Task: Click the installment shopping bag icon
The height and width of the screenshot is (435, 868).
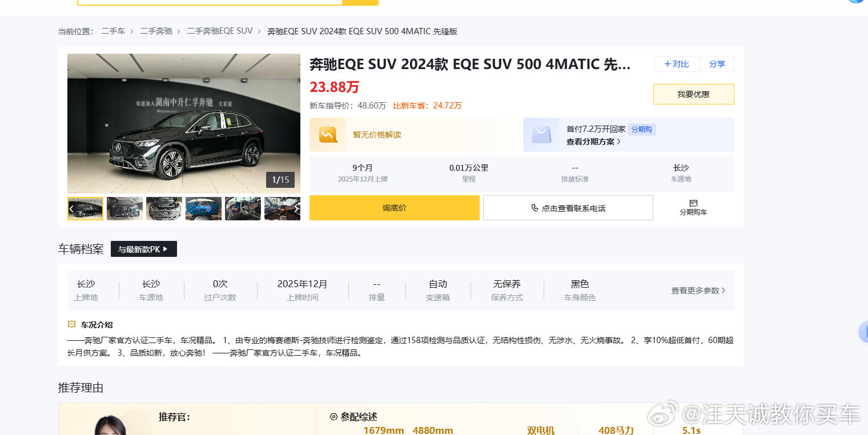Action: click(x=541, y=135)
